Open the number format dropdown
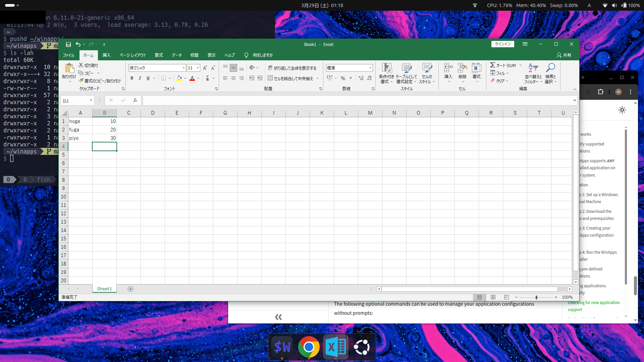 pyautogui.click(x=370, y=68)
